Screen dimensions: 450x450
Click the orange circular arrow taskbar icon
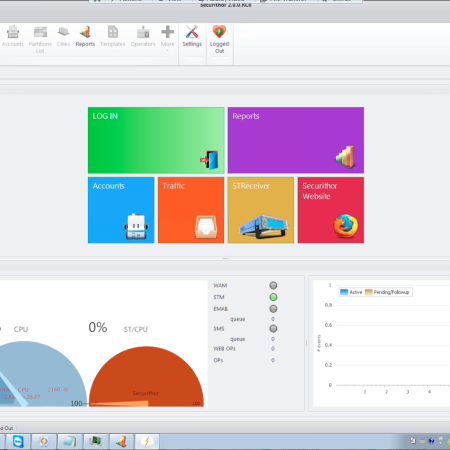click(x=44, y=442)
